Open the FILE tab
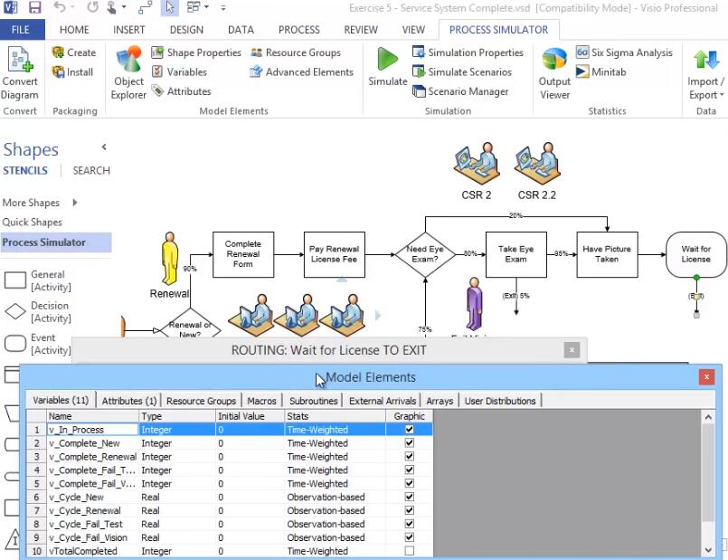The height and width of the screenshot is (560, 728). tap(21, 30)
